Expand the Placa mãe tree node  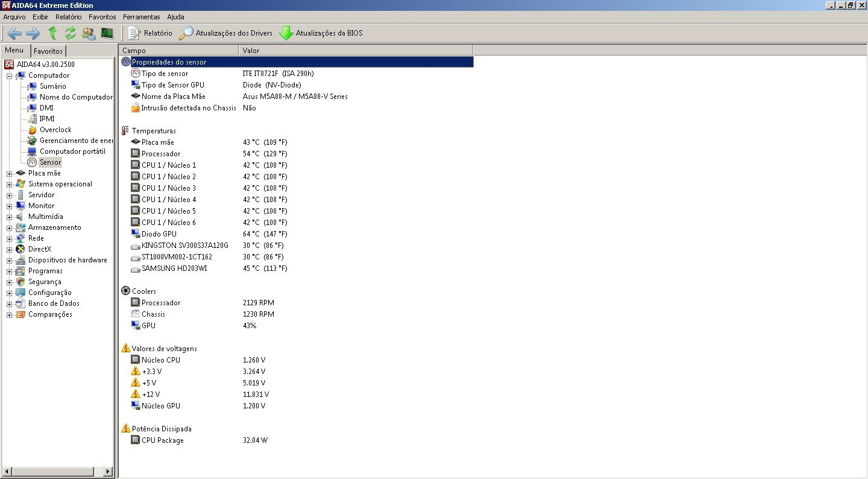[10, 174]
